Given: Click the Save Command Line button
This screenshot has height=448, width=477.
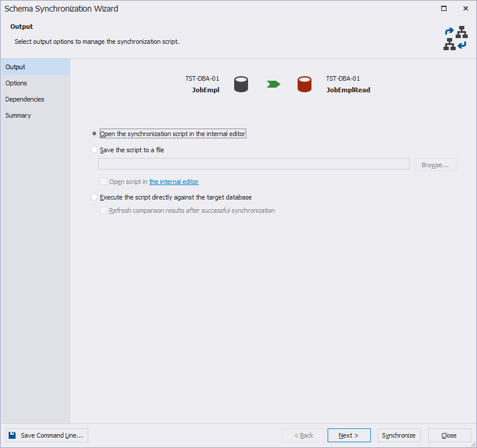Looking at the screenshot, I should pyautogui.click(x=47, y=435).
